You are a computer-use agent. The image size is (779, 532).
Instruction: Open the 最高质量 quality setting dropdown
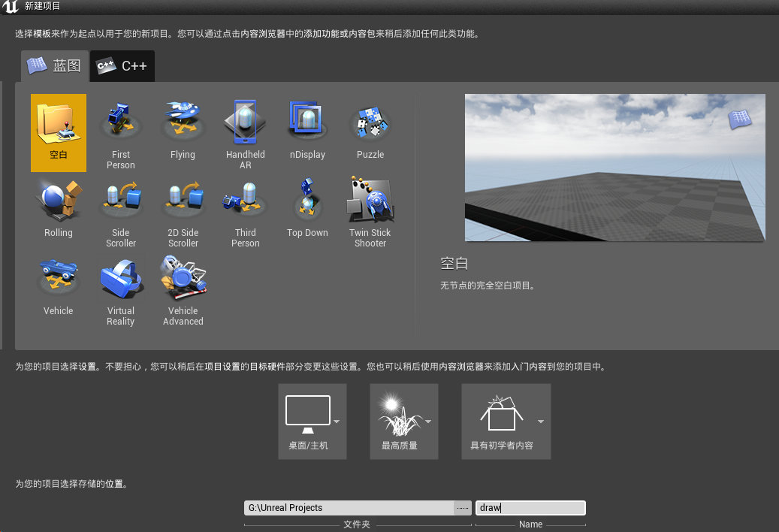pos(427,422)
